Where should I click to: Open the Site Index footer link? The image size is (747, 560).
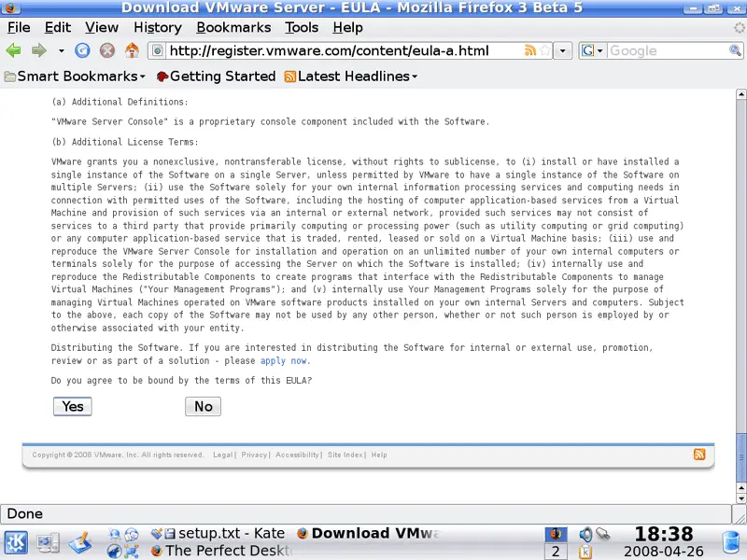point(345,455)
